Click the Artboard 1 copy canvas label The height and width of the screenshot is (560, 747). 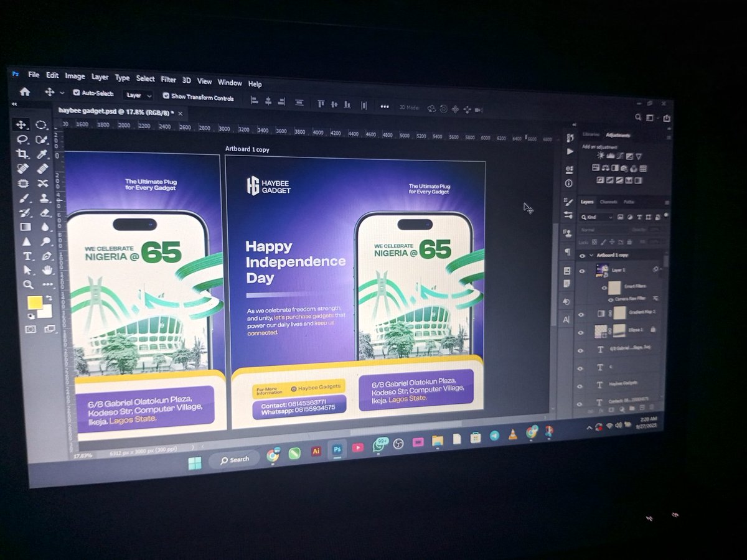click(247, 149)
